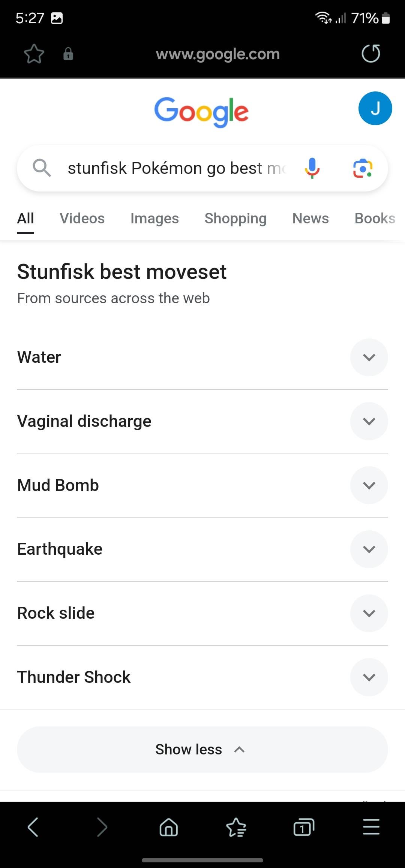Open the tab switcher
This screenshot has width=405, height=868.
coord(303,827)
